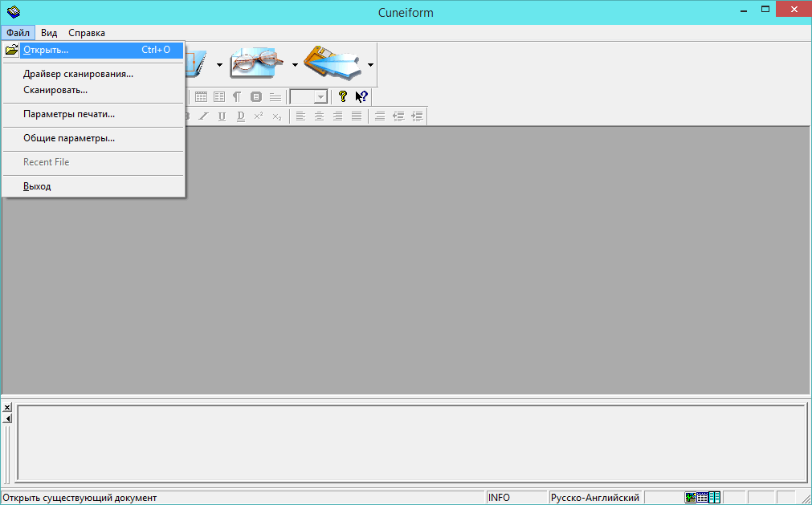Expand the dropdown arrow beside the floppy plane icon

(370, 65)
